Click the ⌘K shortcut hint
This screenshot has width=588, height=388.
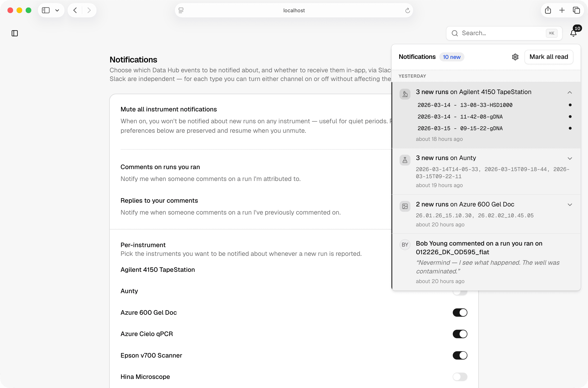point(552,33)
